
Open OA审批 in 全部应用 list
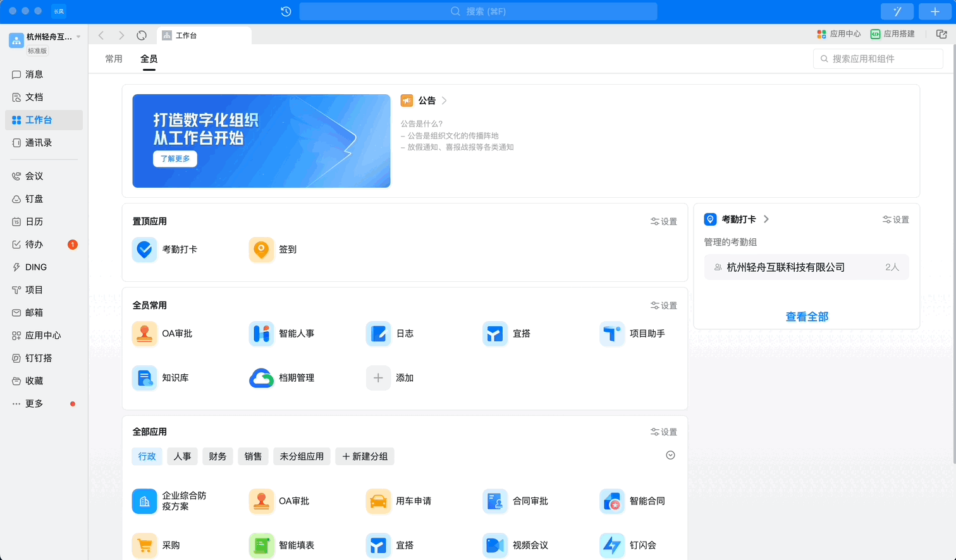261,501
